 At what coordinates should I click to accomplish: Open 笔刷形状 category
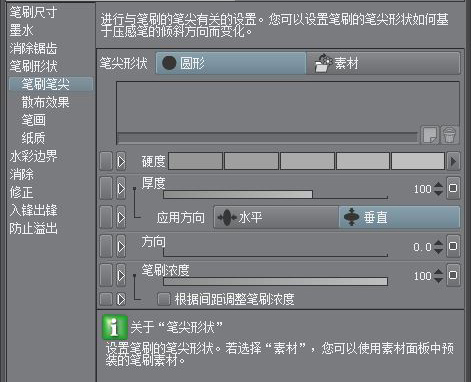tap(33, 66)
